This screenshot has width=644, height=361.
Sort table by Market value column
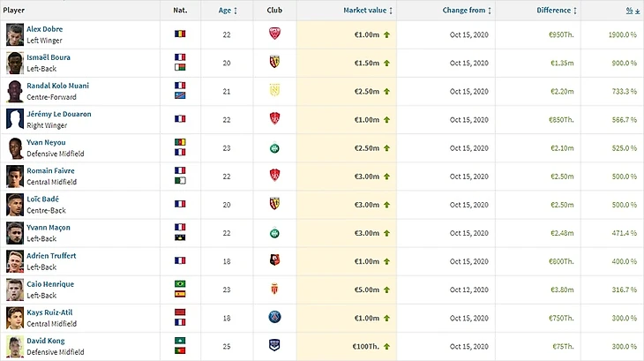coord(368,11)
